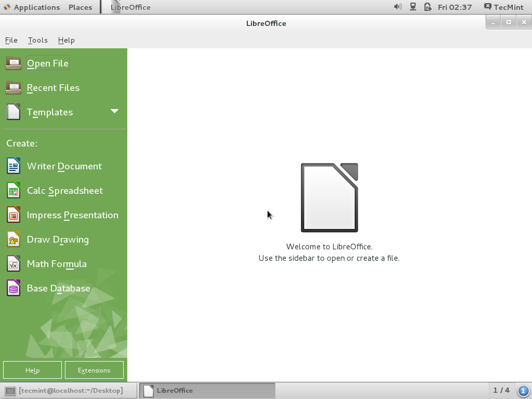Click the Math Formula icon
532x399 pixels.
[x=14, y=263]
